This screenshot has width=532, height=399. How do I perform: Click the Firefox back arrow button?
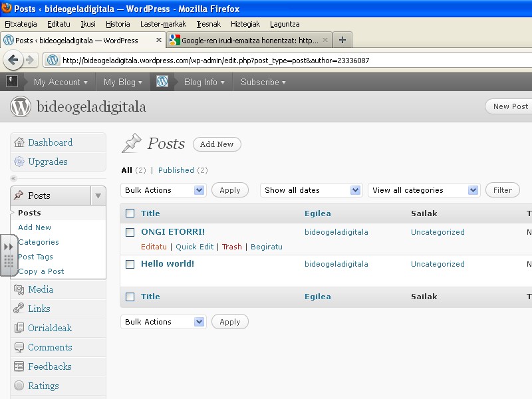[x=13, y=60]
